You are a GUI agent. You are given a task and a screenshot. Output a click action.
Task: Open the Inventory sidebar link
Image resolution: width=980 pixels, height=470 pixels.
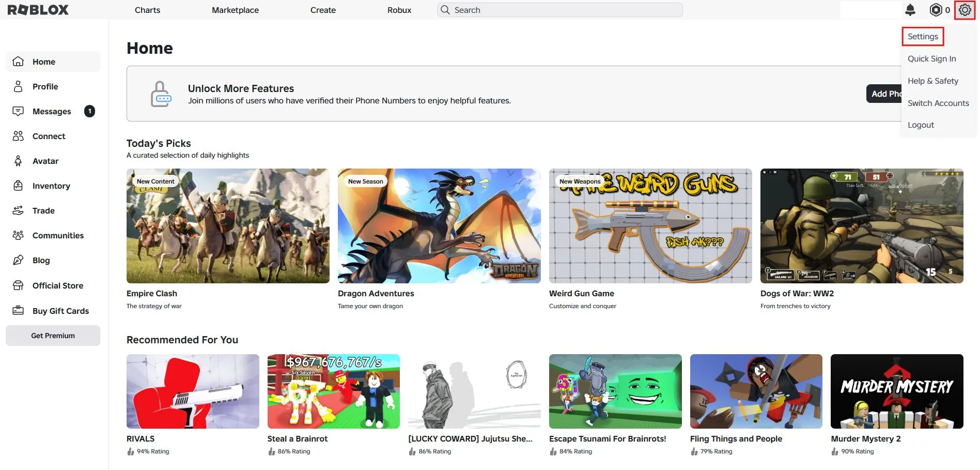point(51,186)
